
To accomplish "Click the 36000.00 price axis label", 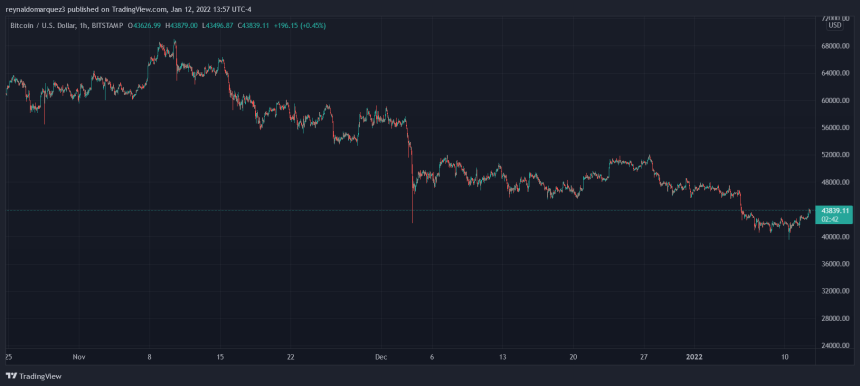I will (835, 264).
